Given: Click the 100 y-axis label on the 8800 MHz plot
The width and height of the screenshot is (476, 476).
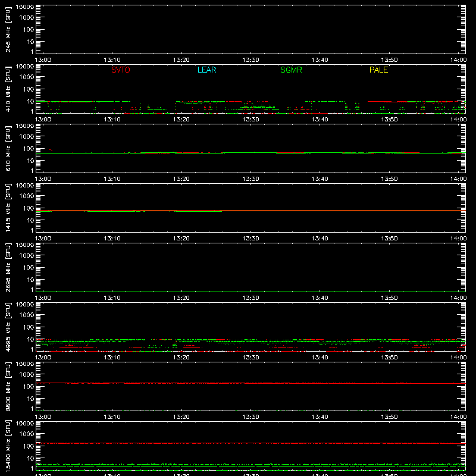Looking at the screenshot, I should pyautogui.click(x=29, y=386).
